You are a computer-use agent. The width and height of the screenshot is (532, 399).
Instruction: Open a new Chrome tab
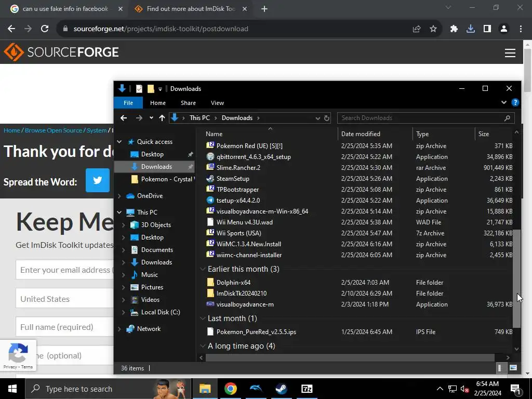pyautogui.click(x=264, y=9)
